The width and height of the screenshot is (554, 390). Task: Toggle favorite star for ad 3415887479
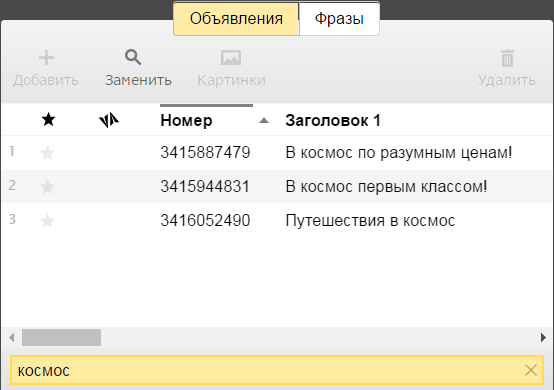tap(47, 153)
